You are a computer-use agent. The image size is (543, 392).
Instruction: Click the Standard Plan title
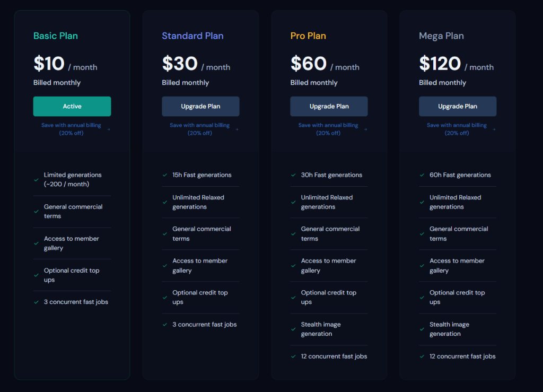[192, 36]
